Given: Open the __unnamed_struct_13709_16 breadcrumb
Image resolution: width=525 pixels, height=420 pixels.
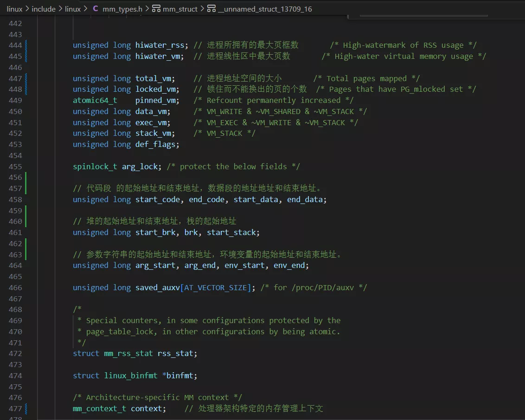Looking at the screenshot, I should pos(268,9).
